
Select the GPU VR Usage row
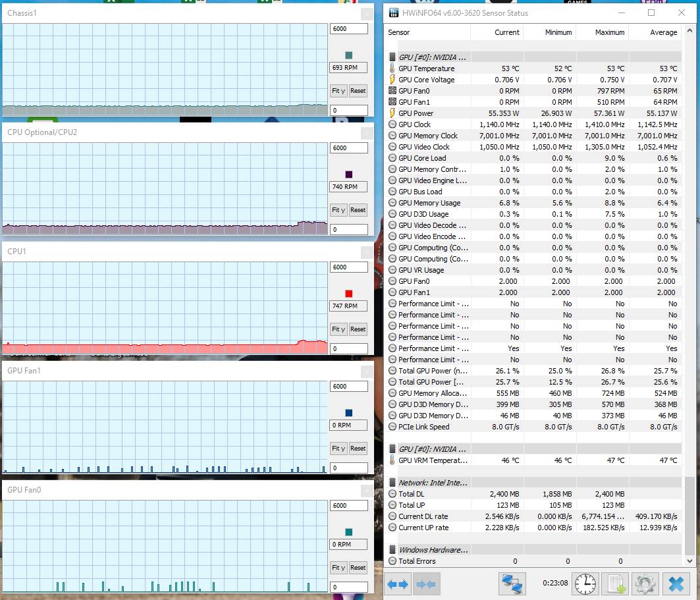coord(533,270)
